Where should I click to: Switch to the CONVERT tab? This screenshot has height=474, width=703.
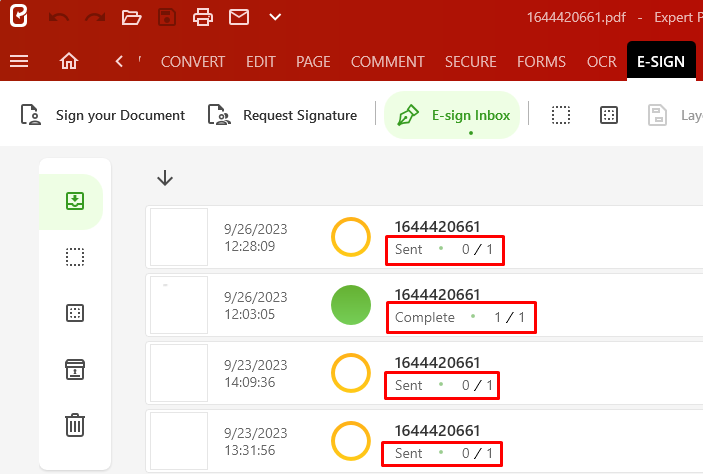click(193, 61)
